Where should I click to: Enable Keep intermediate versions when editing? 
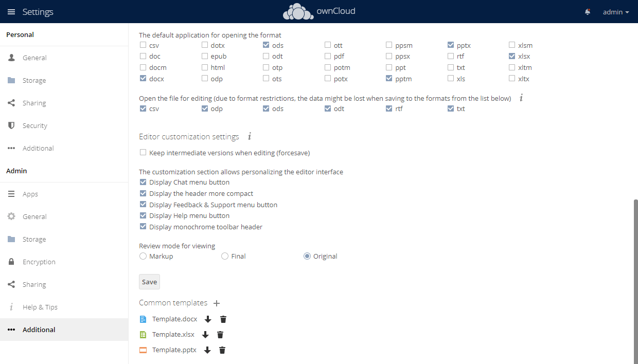(143, 153)
